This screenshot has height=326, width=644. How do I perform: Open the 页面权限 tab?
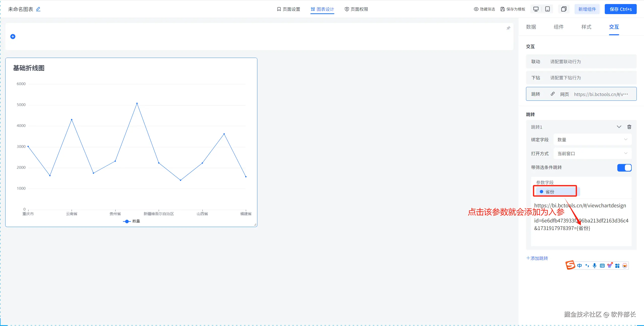(356, 9)
